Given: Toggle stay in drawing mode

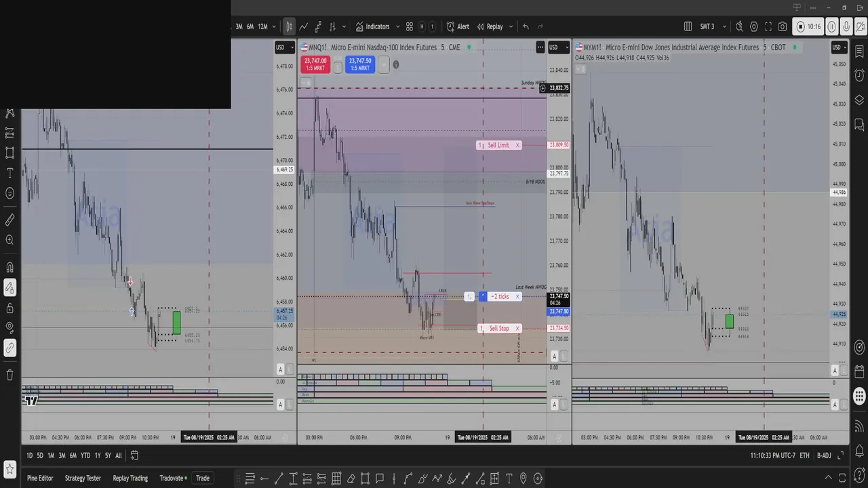Looking at the screenshot, I should point(9,288).
